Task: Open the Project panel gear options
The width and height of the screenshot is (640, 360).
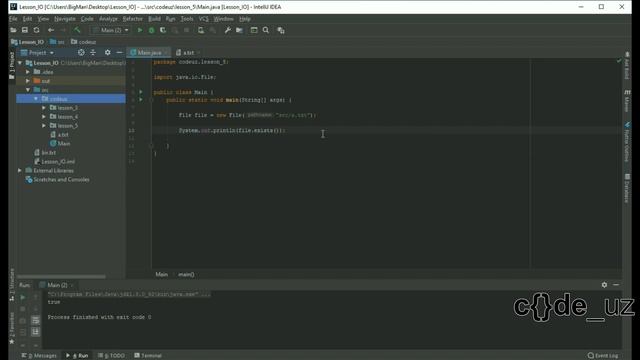Action: pos(108,53)
